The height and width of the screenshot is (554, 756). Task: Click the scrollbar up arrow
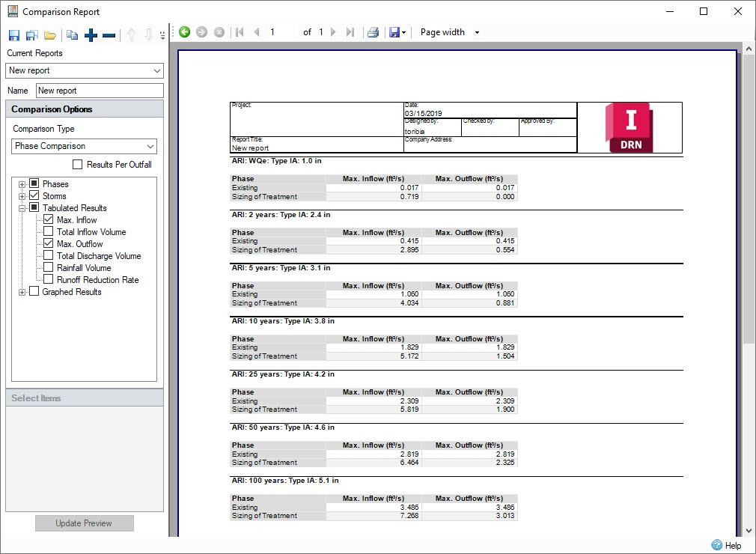tap(749, 49)
